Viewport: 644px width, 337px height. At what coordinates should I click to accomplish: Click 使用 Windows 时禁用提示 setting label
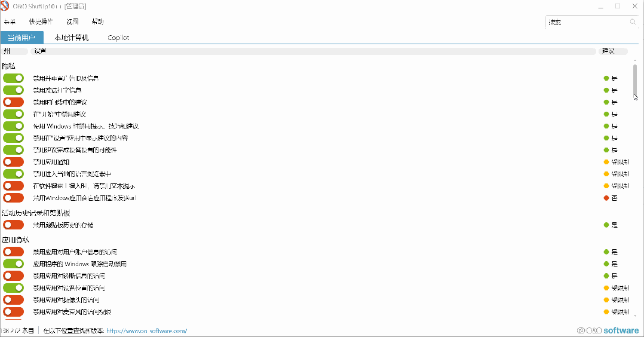pyautogui.click(x=86, y=125)
